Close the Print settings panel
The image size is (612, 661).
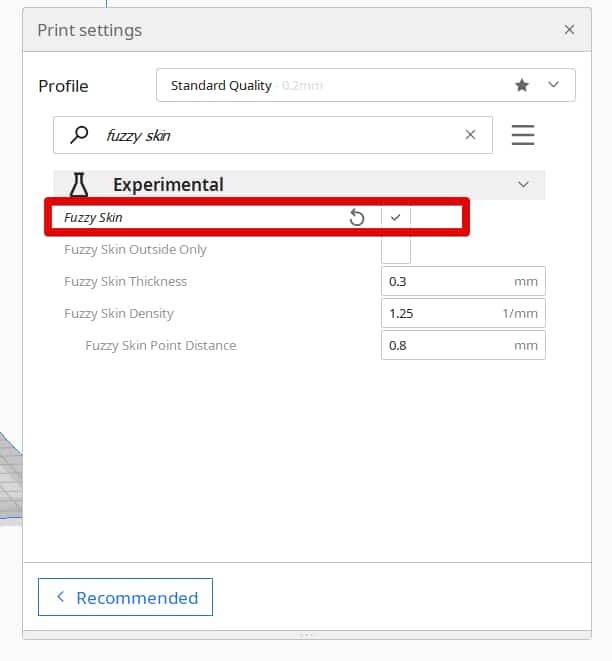pos(569,30)
